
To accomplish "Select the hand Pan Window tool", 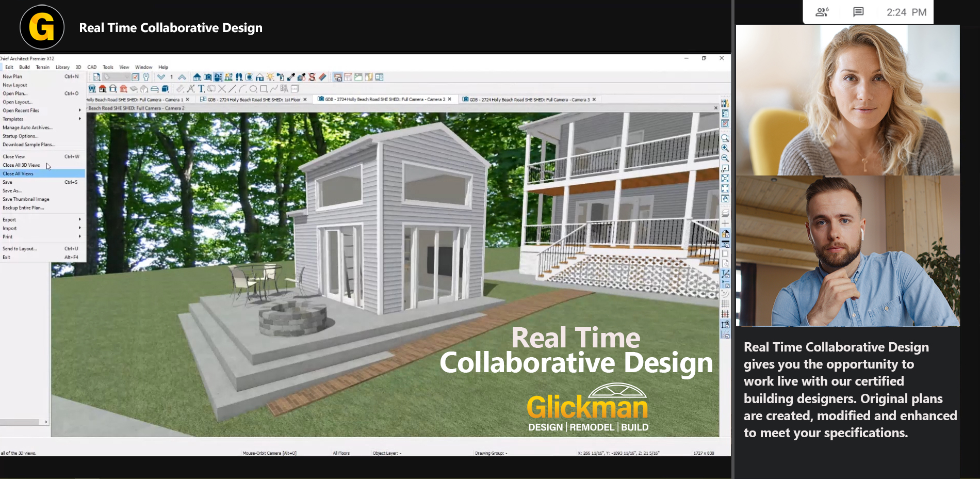I will pyautogui.click(x=725, y=199).
